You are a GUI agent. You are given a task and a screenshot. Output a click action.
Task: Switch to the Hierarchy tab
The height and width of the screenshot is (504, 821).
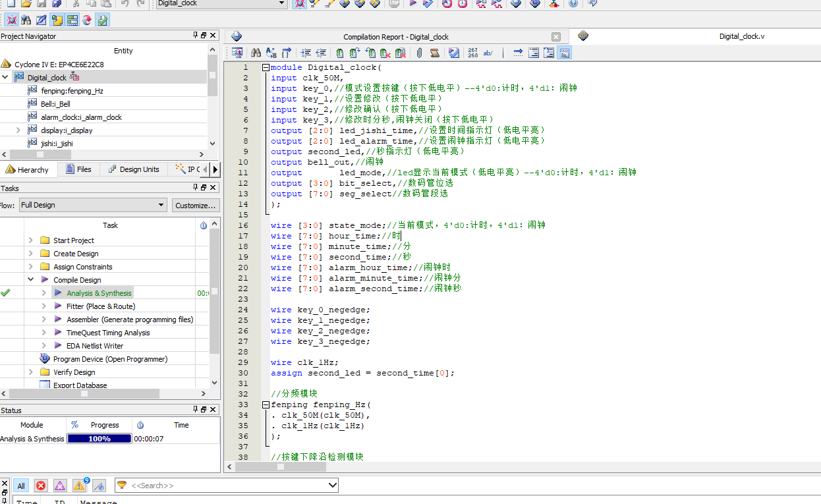pyautogui.click(x=28, y=169)
